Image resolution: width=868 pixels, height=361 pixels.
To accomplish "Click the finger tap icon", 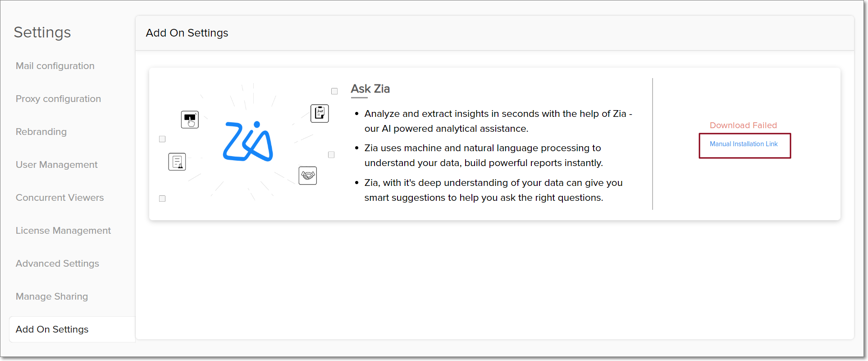I will (x=190, y=120).
